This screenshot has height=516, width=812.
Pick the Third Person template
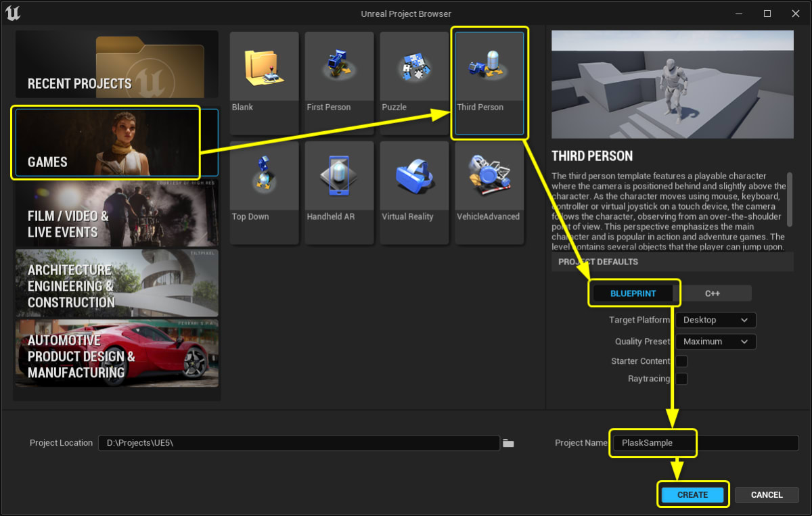point(489,83)
